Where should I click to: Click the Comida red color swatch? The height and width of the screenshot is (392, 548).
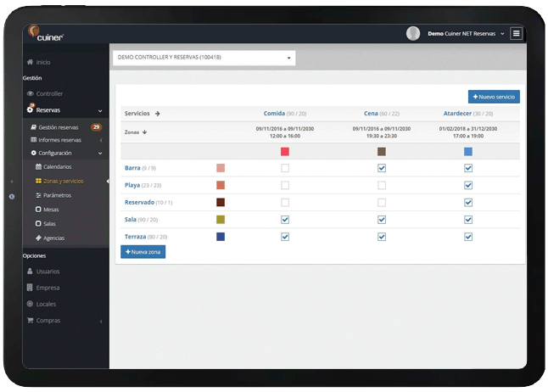click(x=285, y=151)
